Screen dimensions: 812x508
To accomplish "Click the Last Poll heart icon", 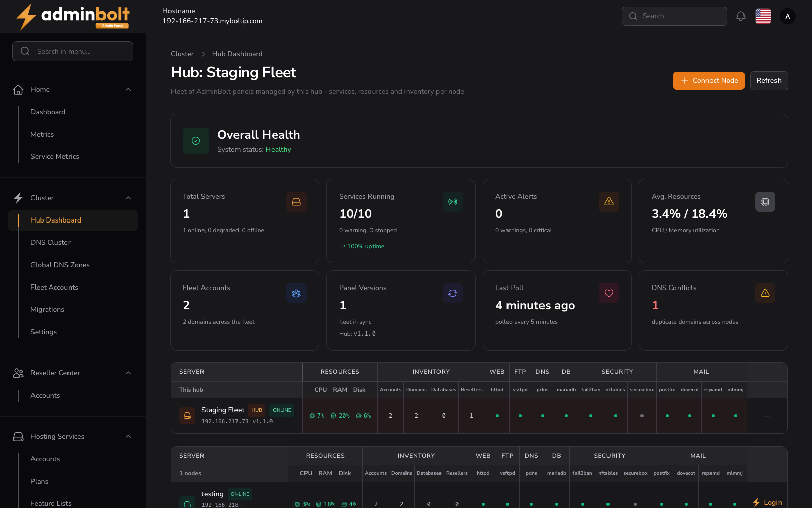I will [609, 293].
